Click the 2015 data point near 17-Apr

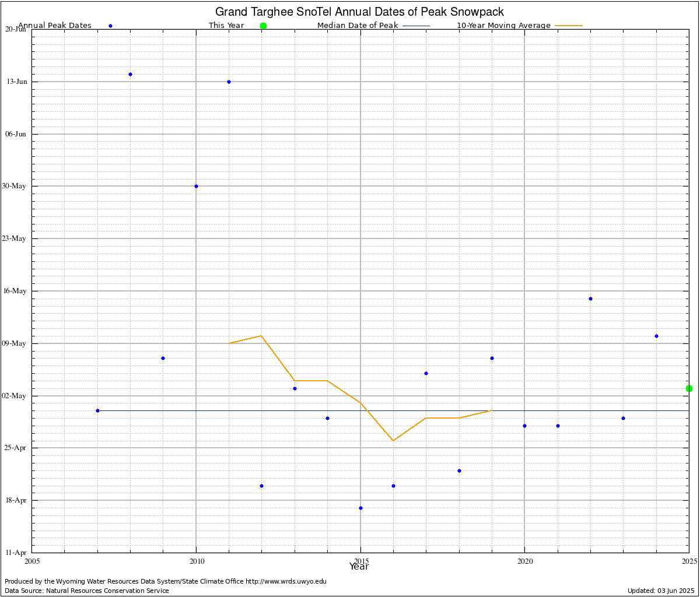click(360, 508)
